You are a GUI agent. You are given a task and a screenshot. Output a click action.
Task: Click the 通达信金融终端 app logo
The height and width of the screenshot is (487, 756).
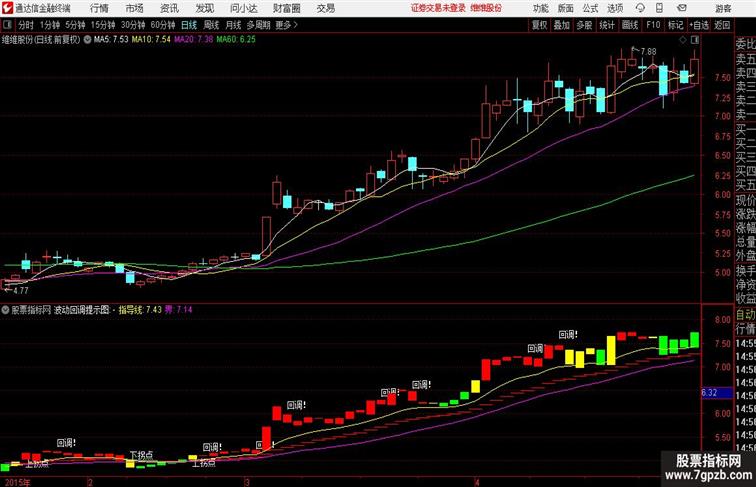click(7, 8)
